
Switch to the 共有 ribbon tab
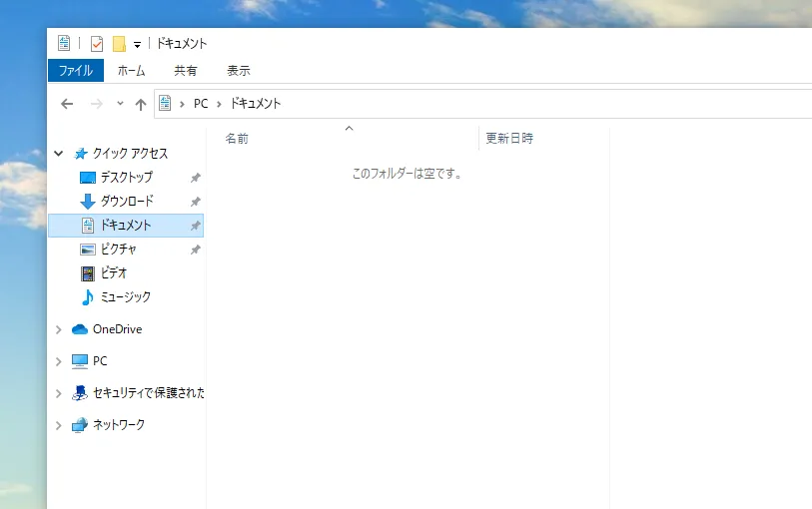(x=186, y=71)
